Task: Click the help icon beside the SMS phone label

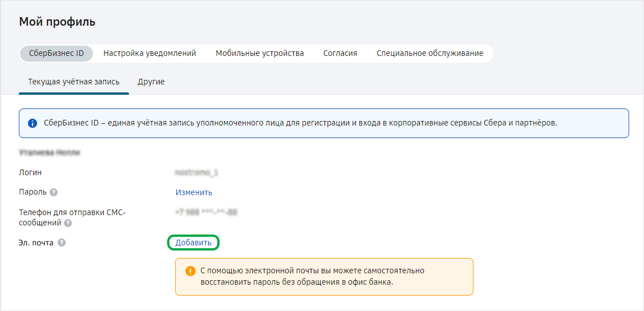Action: coord(68,223)
